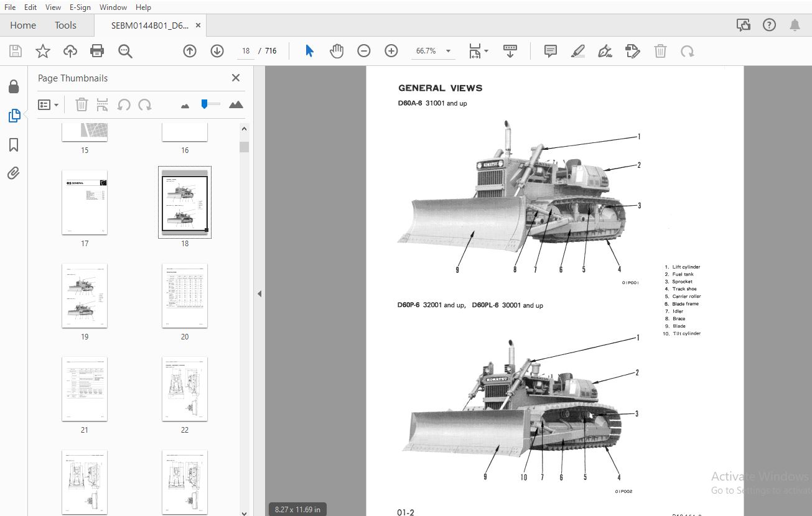Choose the Selection arrow tool
The image size is (812, 516).
click(x=309, y=51)
